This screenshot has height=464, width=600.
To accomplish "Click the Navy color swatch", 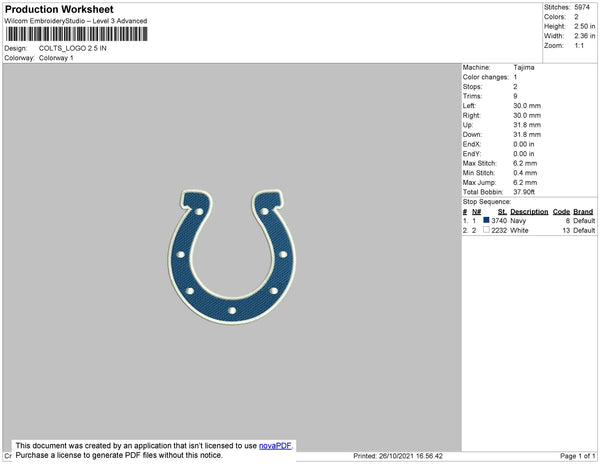I will click(x=486, y=220).
